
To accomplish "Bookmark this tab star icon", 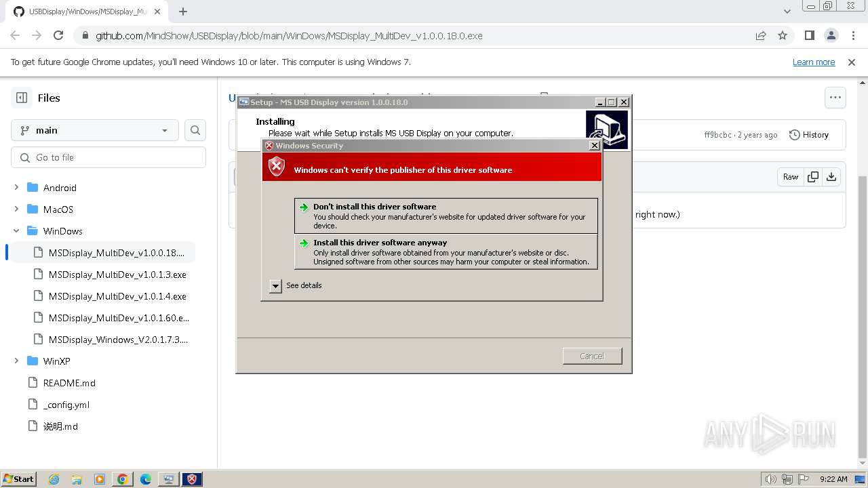I will tap(783, 35).
